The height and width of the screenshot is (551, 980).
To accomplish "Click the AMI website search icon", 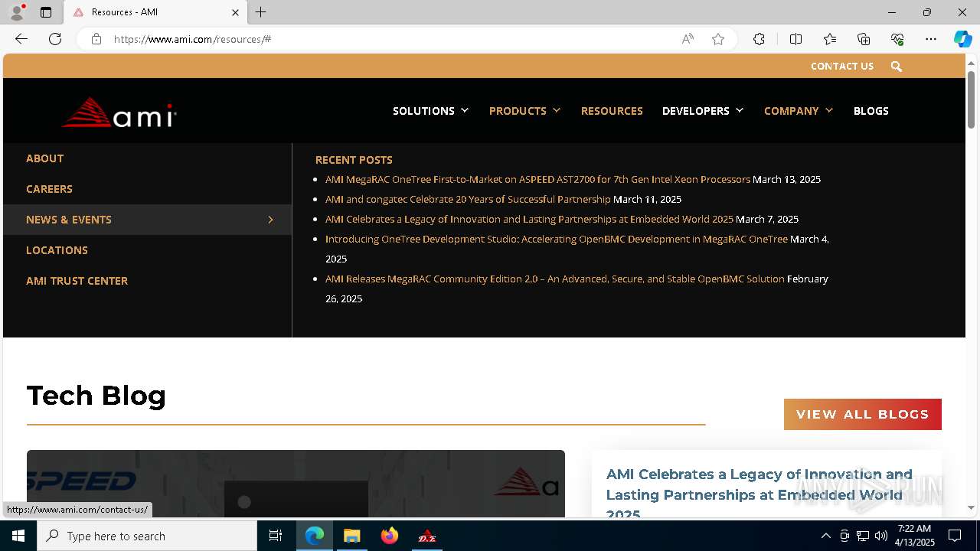I will coord(897,67).
